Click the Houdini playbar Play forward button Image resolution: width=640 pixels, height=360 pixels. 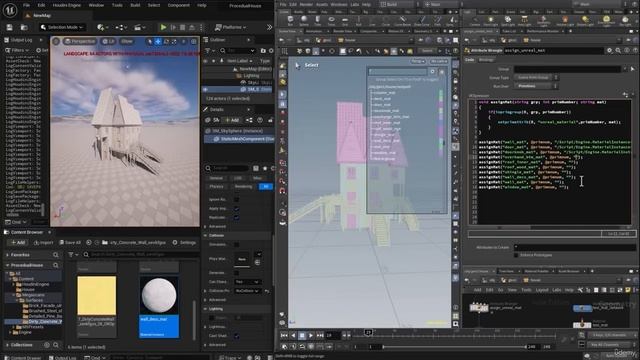point(311,336)
